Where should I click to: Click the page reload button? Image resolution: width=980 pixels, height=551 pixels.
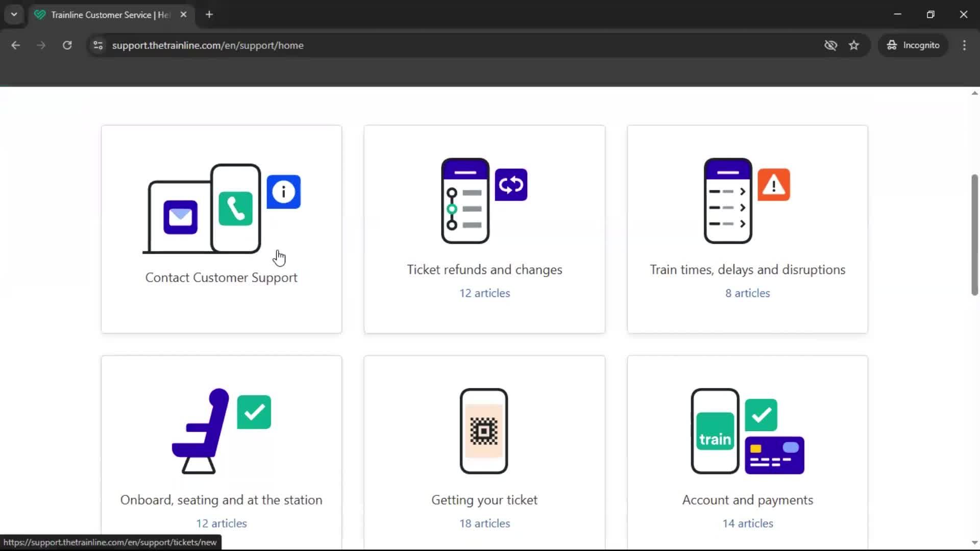67,45
